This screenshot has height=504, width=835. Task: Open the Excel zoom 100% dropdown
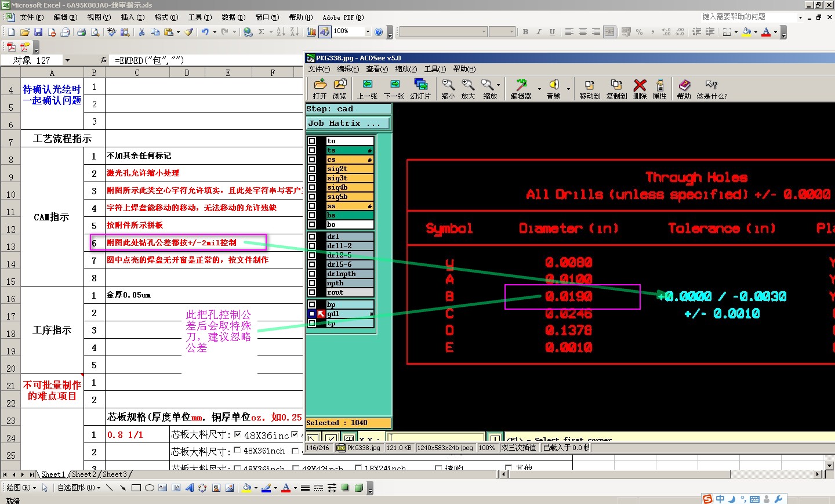(368, 32)
